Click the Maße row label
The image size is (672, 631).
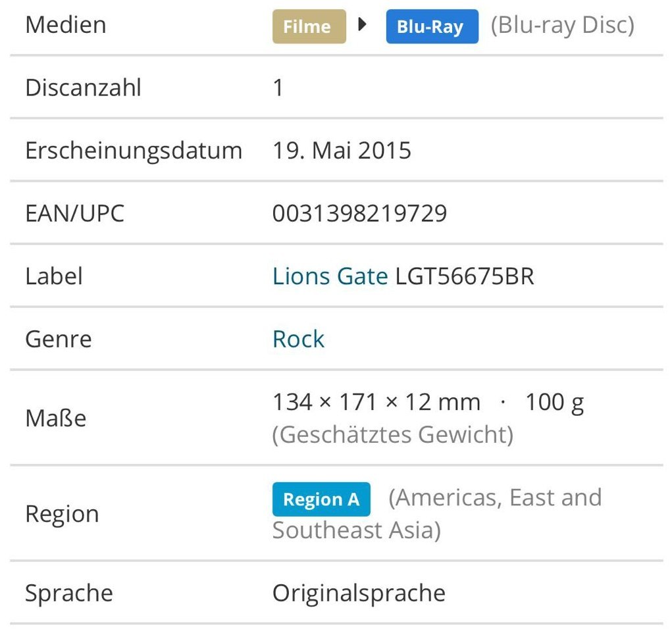click(x=55, y=418)
